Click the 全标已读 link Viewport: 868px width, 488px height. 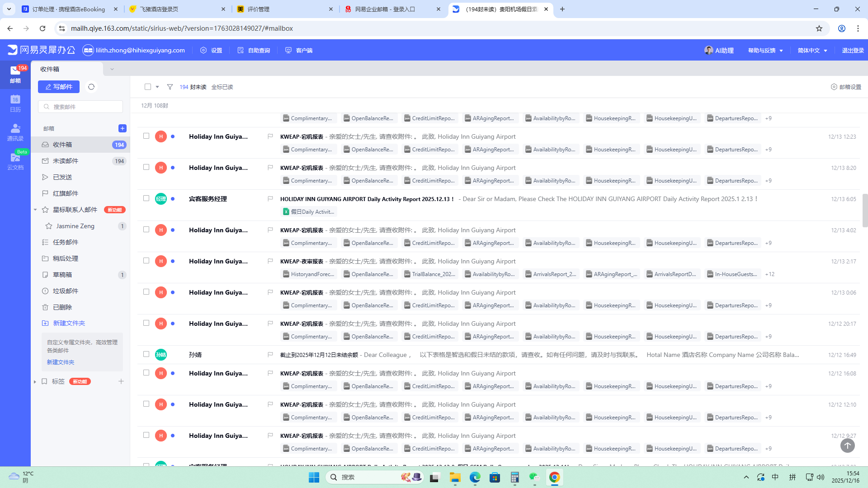pos(222,87)
